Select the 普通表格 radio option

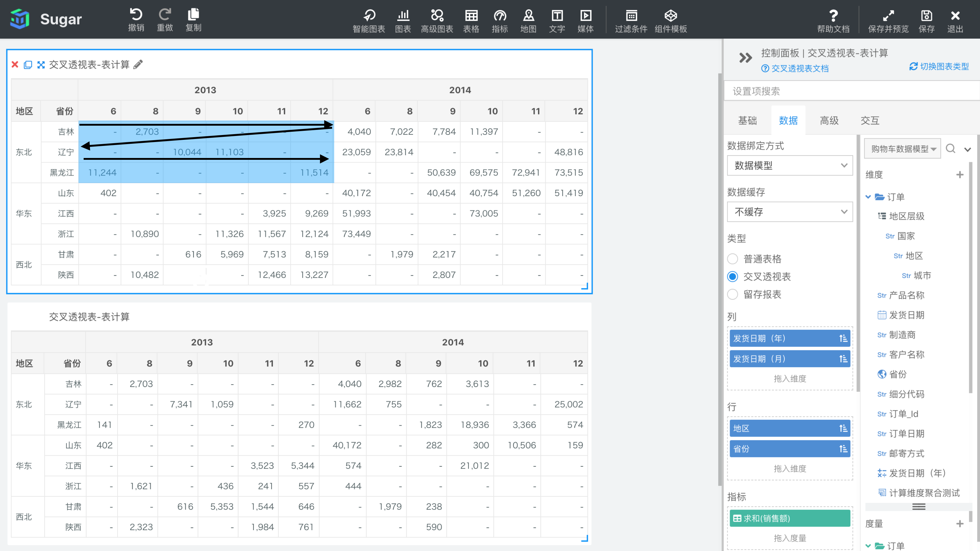tap(732, 259)
